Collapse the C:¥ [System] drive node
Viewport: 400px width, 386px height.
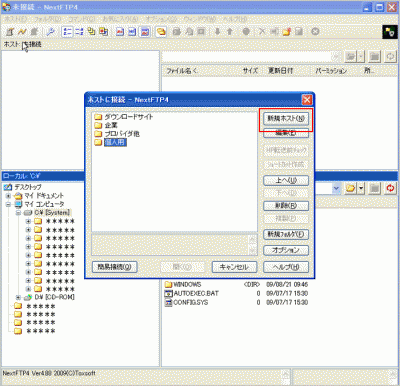click(18, 213)
